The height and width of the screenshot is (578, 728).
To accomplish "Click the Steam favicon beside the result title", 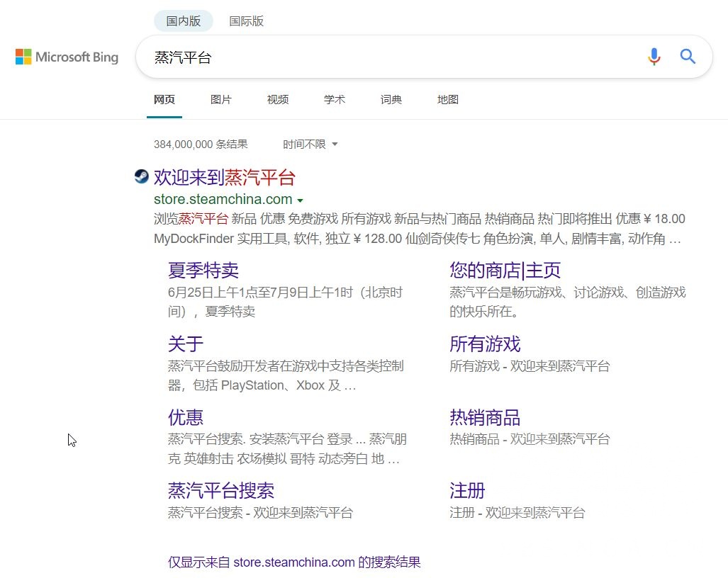I will coord(141,176).
